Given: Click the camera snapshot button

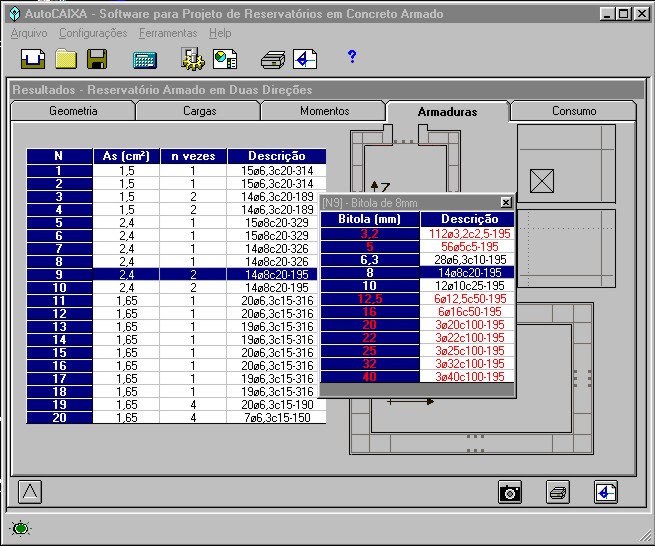Looking at the screenshot, I should pyautogui.click(x=510, y=492).
